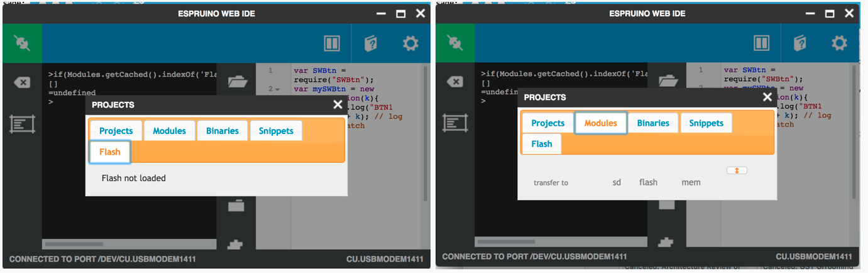Click the save file icon below left Projects dialog

pos(236,204)
